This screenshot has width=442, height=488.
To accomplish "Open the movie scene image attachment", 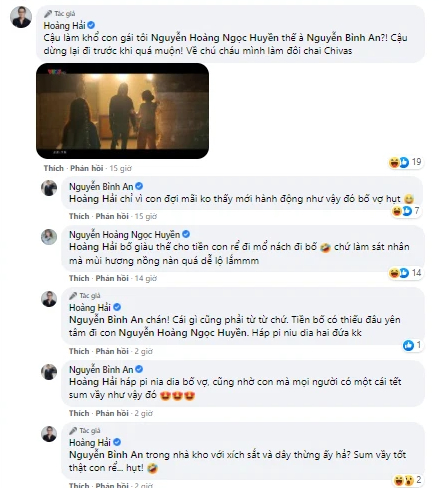I will click(x=122, y=111).
